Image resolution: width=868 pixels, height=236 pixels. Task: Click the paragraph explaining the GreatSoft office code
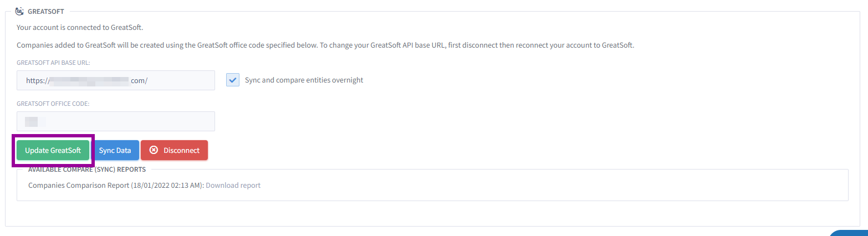(x=325, y=45)
